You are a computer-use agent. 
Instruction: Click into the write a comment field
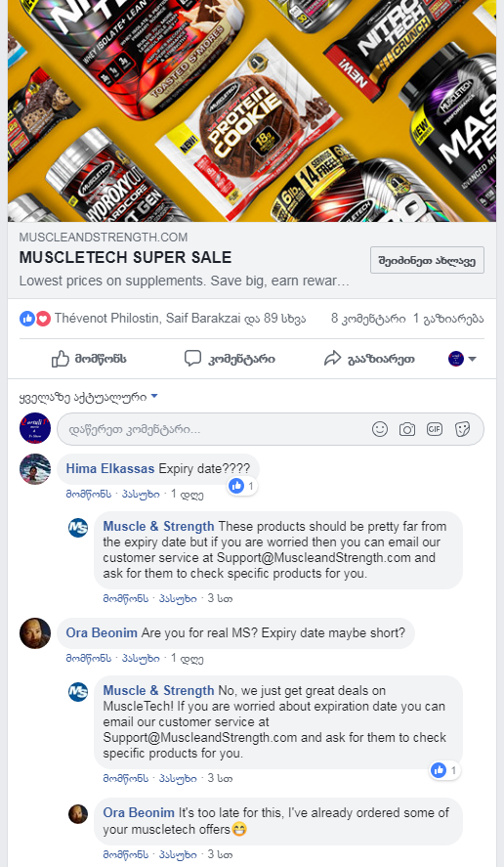pyautogui.click(x=271, y=429)
